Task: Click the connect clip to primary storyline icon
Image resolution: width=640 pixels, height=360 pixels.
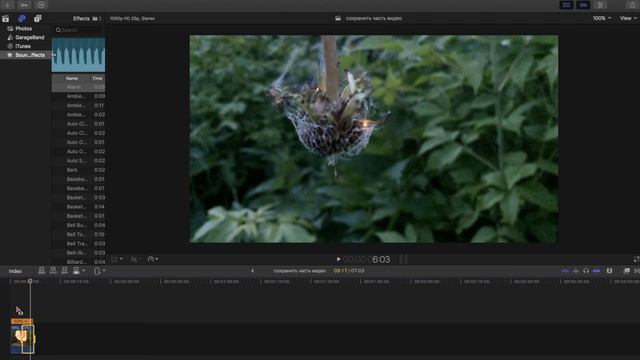Action: (41, 271)
